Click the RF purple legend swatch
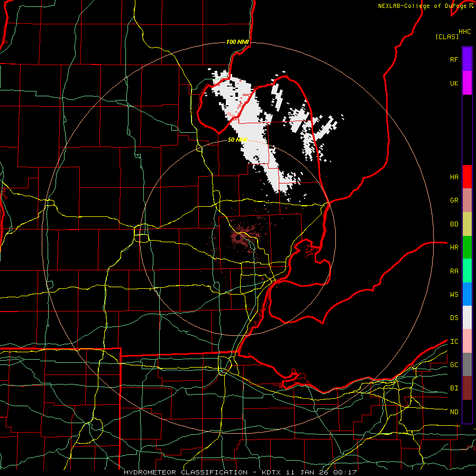Viewport: 476px width, 476px height. 467,59
